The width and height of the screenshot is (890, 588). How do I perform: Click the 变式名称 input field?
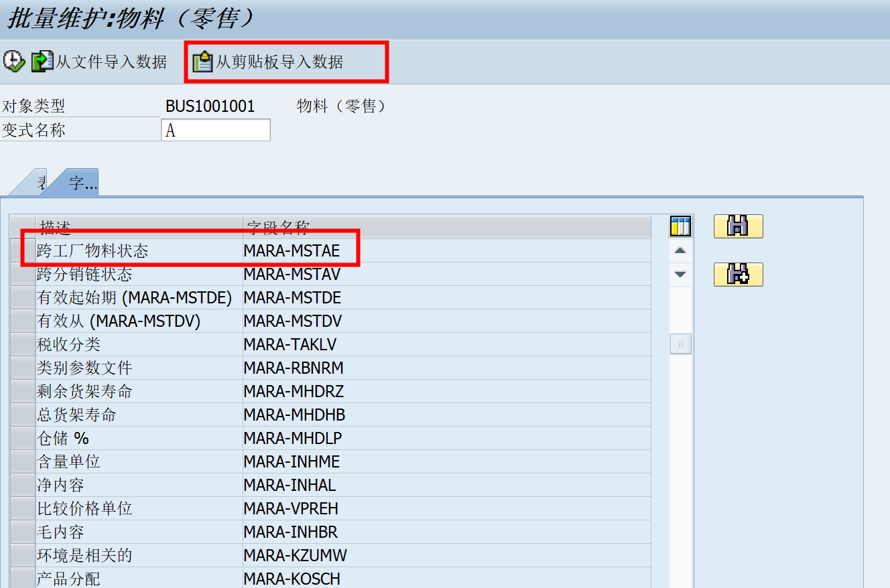coord(216,130)
